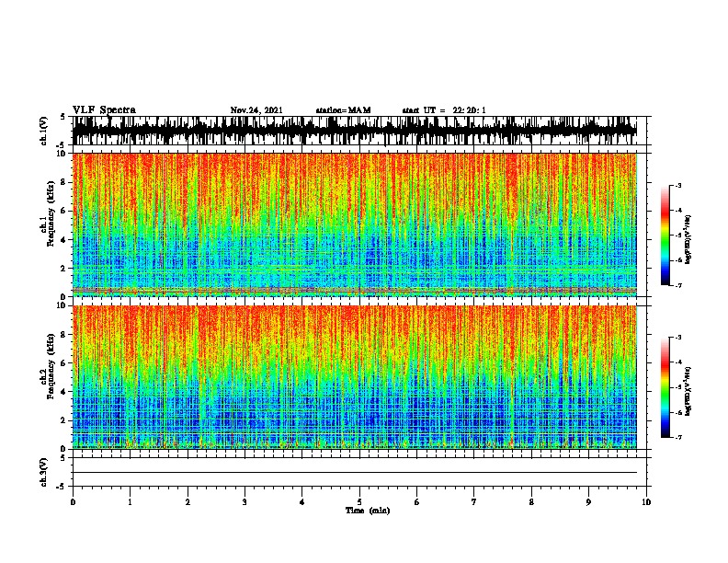728x563 pixels.
Task: Click the "-7" label on ch.2 color scale
Action: click(x=678, y=437)
